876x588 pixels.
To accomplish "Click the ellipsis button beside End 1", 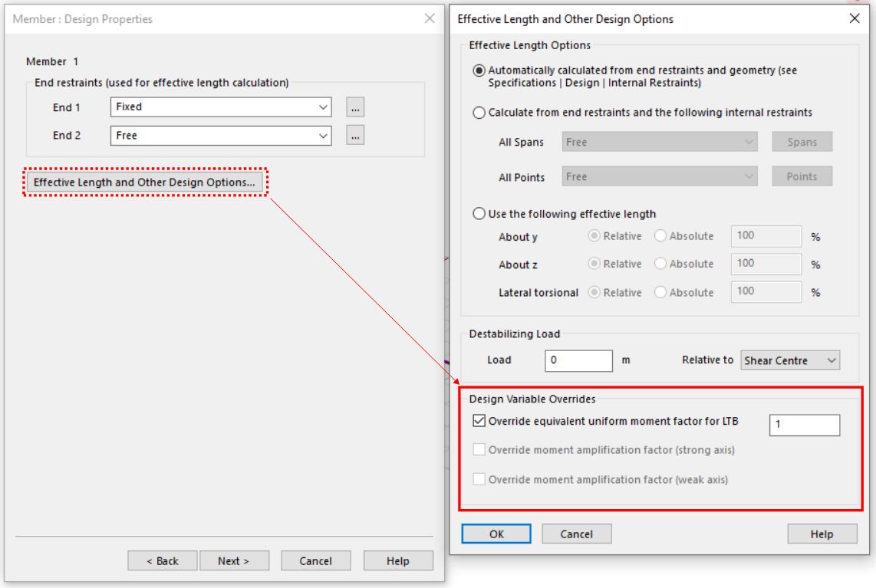I will (354, 107).
